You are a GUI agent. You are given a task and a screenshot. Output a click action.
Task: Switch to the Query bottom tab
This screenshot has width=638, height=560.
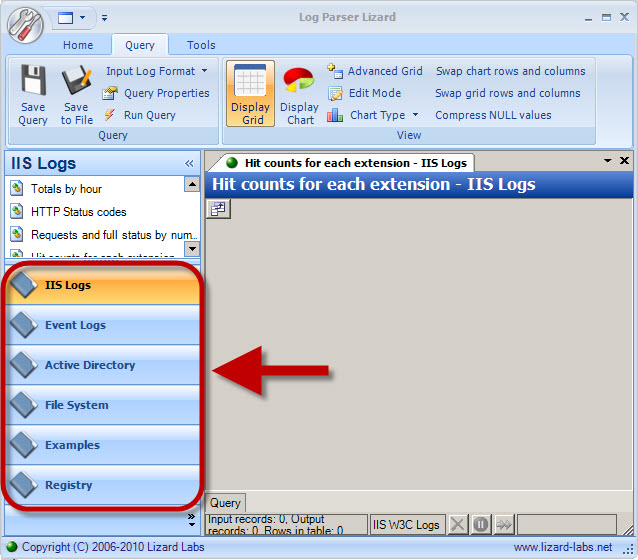click(225, 503)
